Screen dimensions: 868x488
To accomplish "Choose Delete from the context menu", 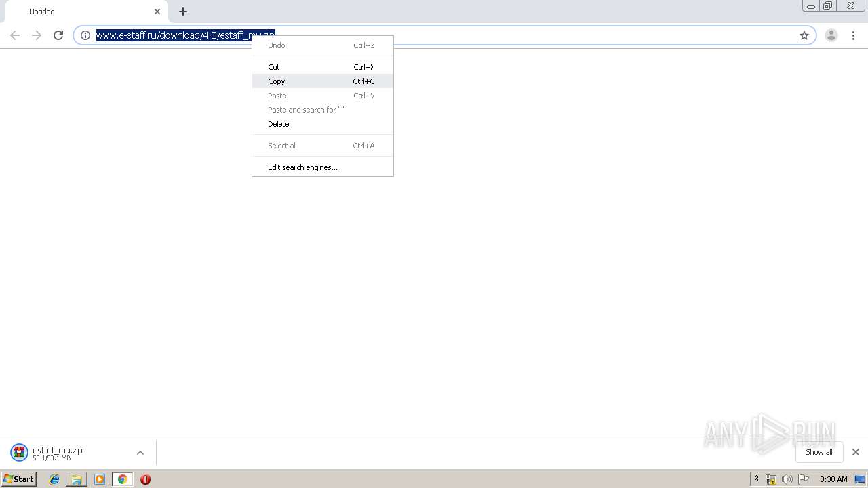I will coord(323,124).
